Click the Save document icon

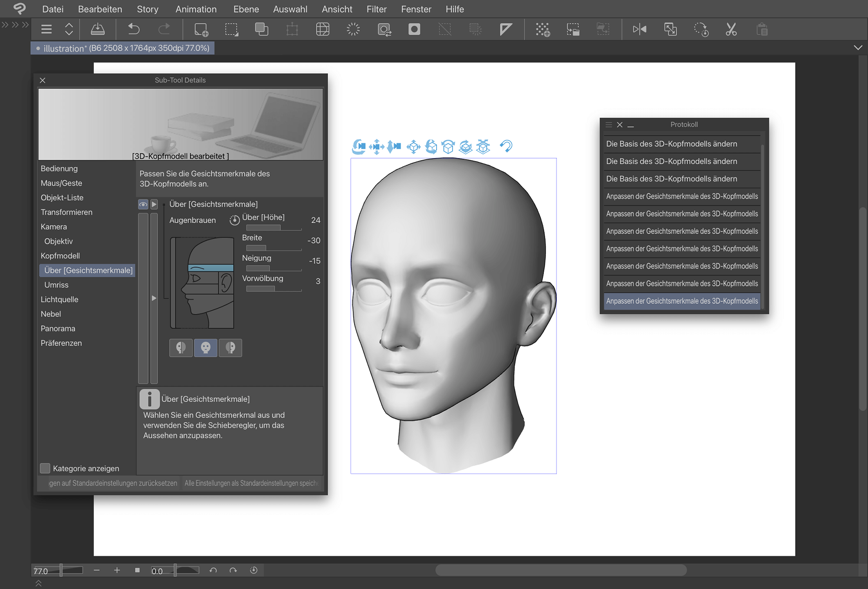pos(98,29)
